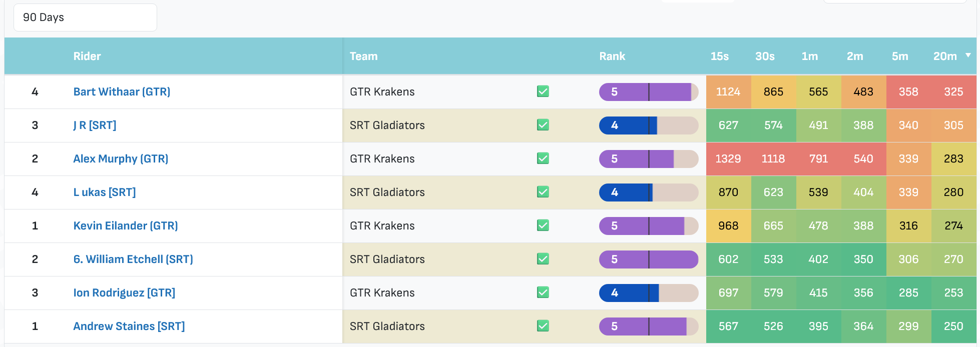Sort by the Rank column header

click(x=612, y=56)
